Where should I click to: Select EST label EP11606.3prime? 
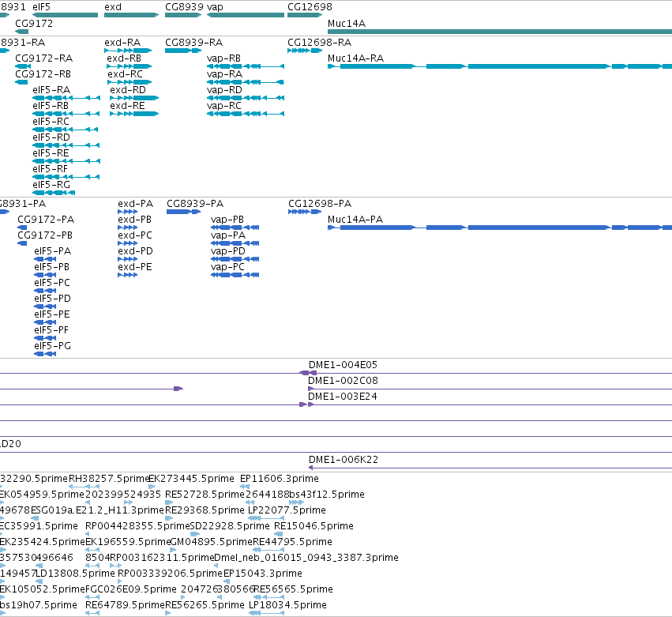(280, 478)
